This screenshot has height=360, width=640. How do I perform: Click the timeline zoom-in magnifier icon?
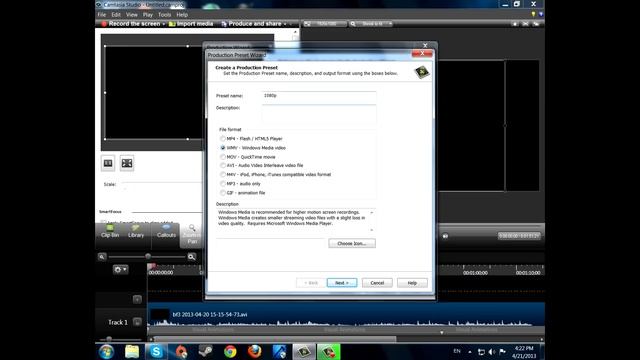[x=191, y=257]
